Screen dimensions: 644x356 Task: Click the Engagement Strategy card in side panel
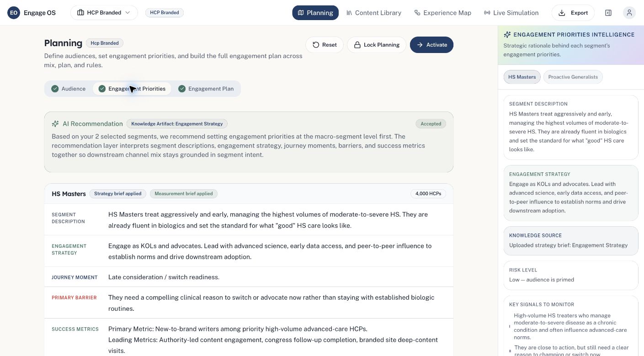pos(571,193)
